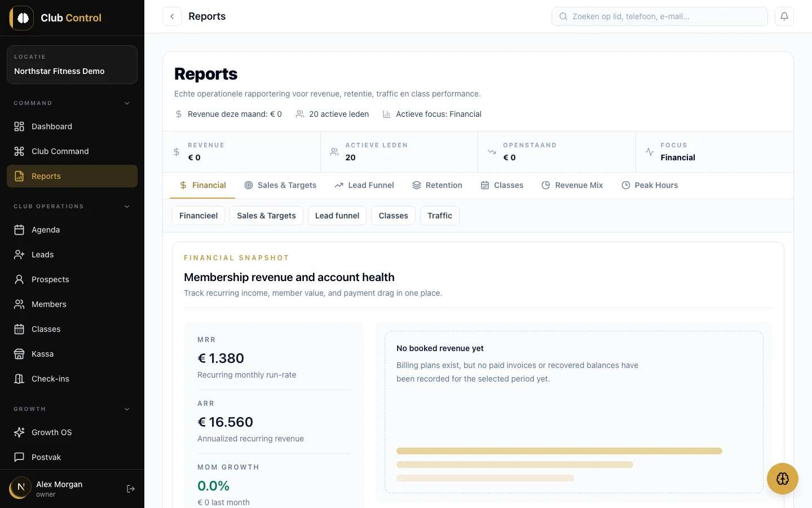Screen dimensions: 812x508
Task: Click the longest gold placeholder bar
Action: (x=559, y=451)
